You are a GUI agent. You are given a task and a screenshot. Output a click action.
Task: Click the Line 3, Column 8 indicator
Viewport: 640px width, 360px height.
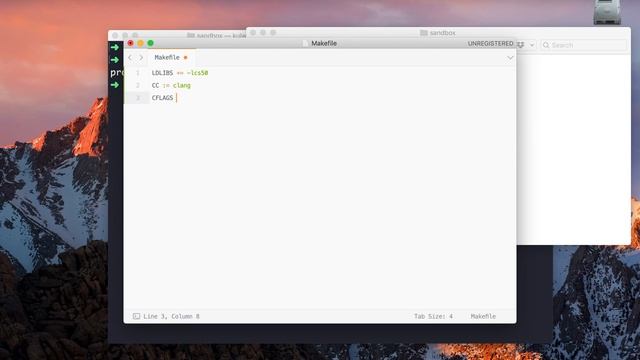tap(171, 316)
